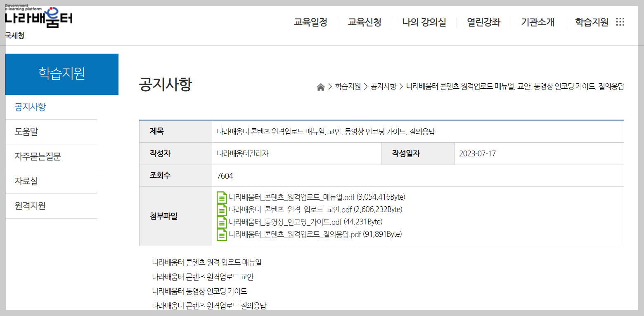The width and height of the screenshot is (644, 316).
Task: Click the post title in the 제목 row
Action: click(x=326, y=132)
